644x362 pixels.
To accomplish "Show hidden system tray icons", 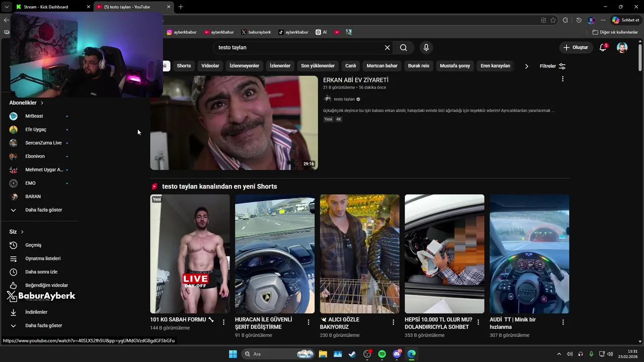I will (x=558, y=354).
